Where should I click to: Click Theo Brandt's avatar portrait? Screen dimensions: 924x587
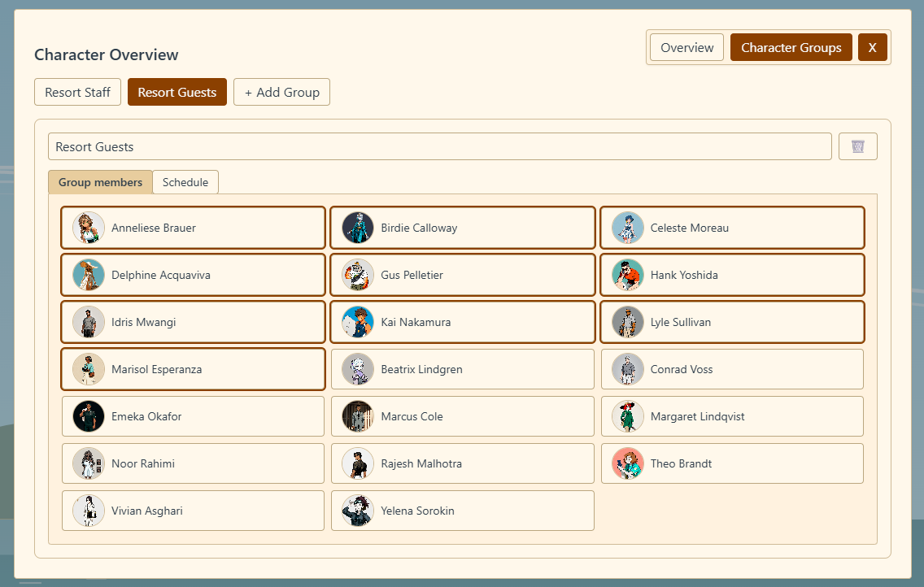(x=628, y=463)
